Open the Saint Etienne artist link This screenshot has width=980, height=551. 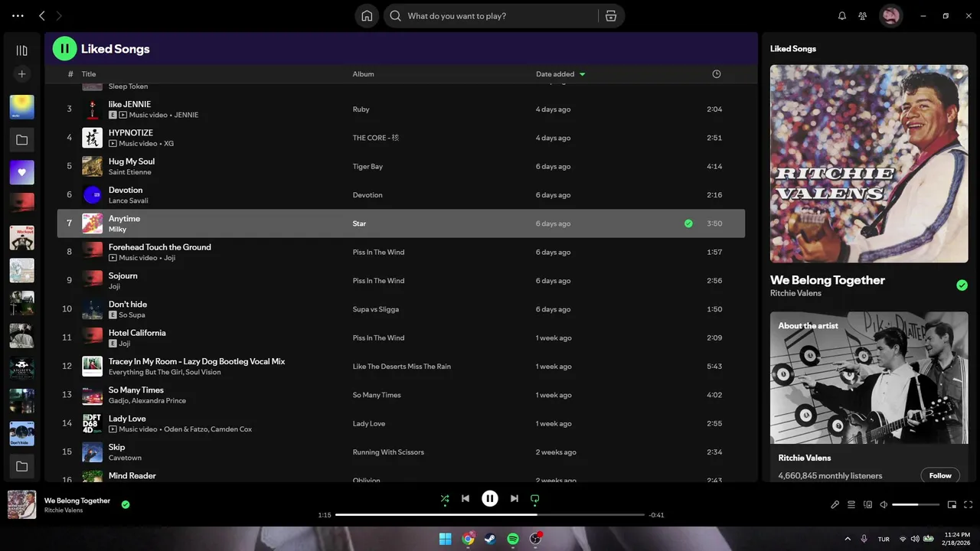pos(130,172)
